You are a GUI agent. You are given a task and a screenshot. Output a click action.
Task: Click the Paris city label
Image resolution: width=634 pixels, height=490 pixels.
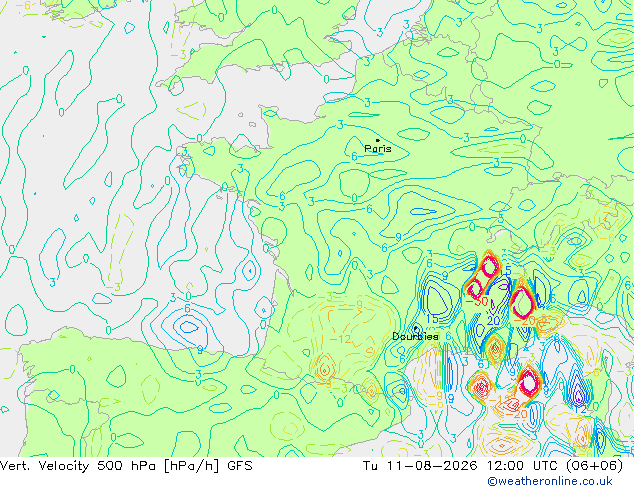[x=378, y=149]
